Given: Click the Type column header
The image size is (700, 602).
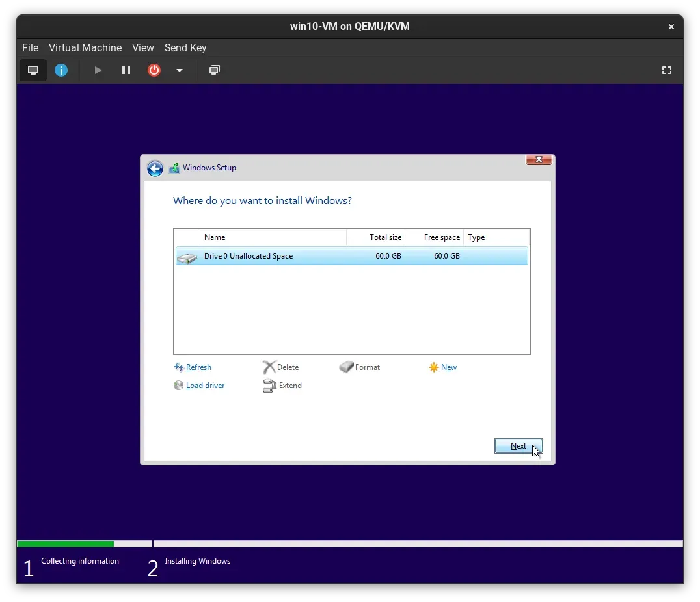Looking at the screenshot, I should click(x=496, y=237).
